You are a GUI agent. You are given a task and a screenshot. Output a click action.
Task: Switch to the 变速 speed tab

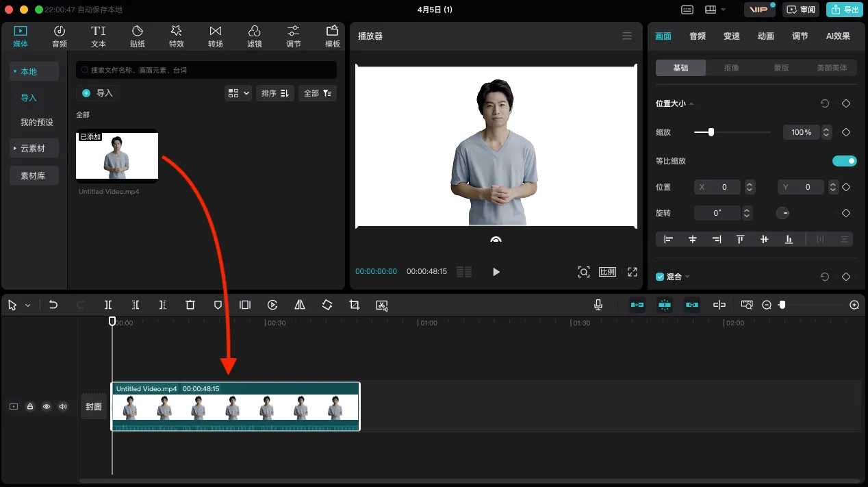click(x=732, y=36)
